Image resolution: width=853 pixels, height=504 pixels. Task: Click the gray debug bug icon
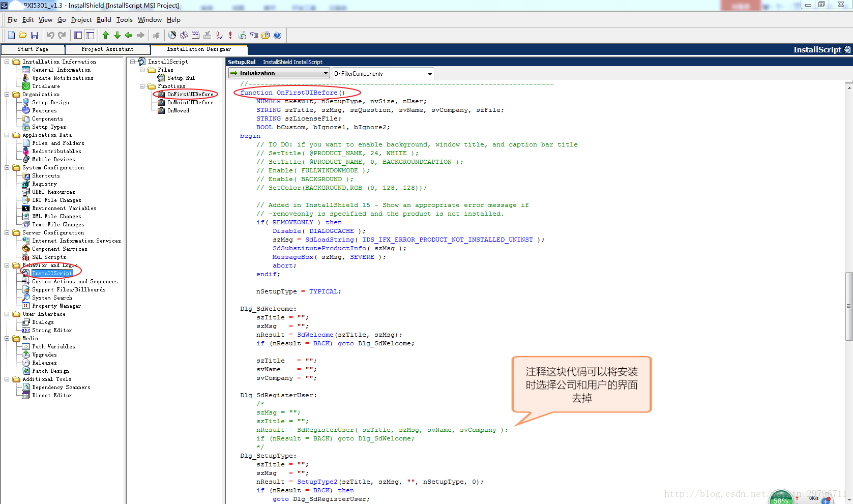157,35
